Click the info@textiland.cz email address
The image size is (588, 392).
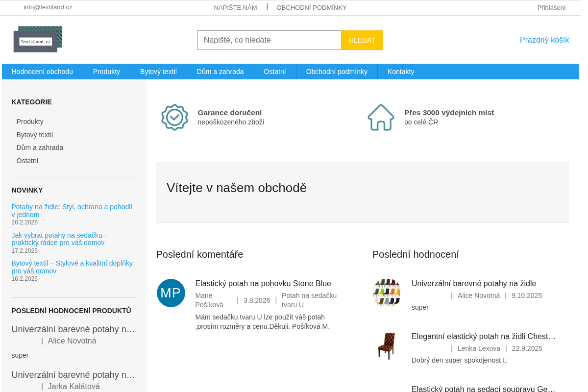click(48, 7)
